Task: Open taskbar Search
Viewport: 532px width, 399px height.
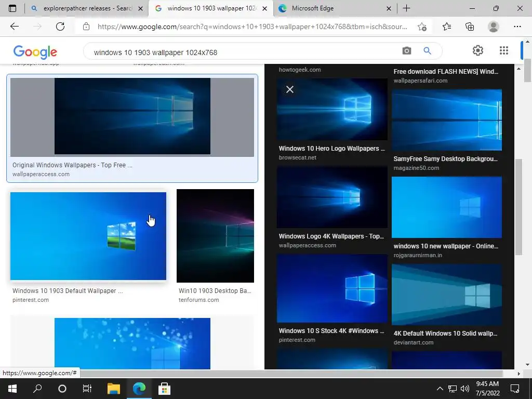Action: (x=37, y=389)
